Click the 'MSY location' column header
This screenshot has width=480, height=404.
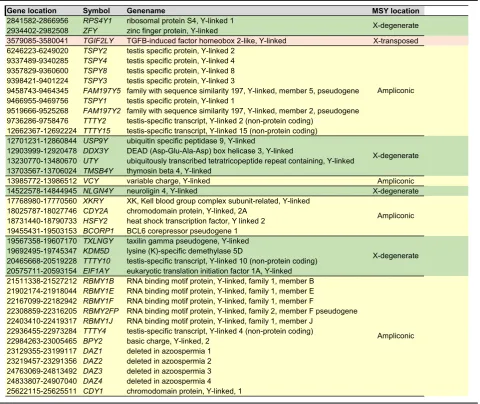coord(396,11)
